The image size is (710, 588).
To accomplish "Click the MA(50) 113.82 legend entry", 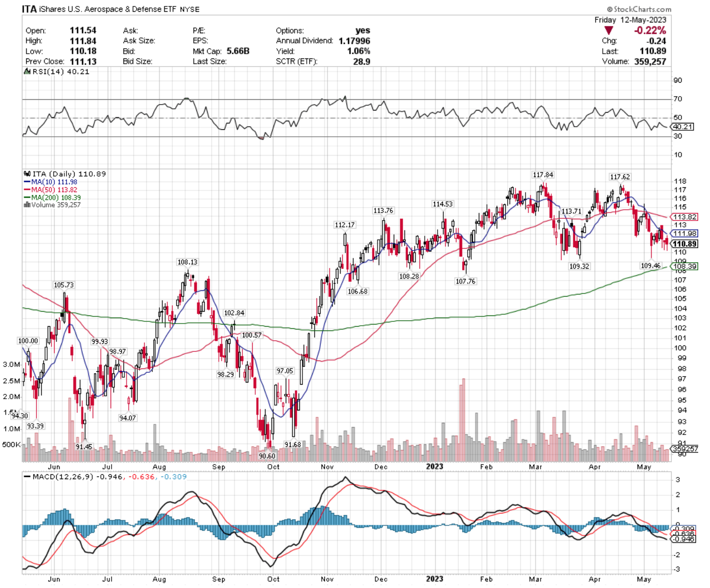I will (50, 190).
